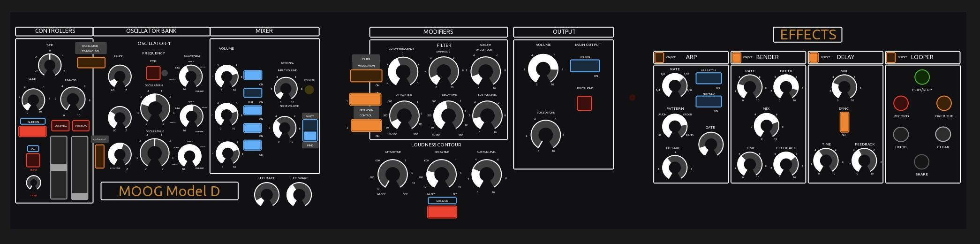
Task: Toggle the Key Hold switch
Action: [x=709, y=101]
